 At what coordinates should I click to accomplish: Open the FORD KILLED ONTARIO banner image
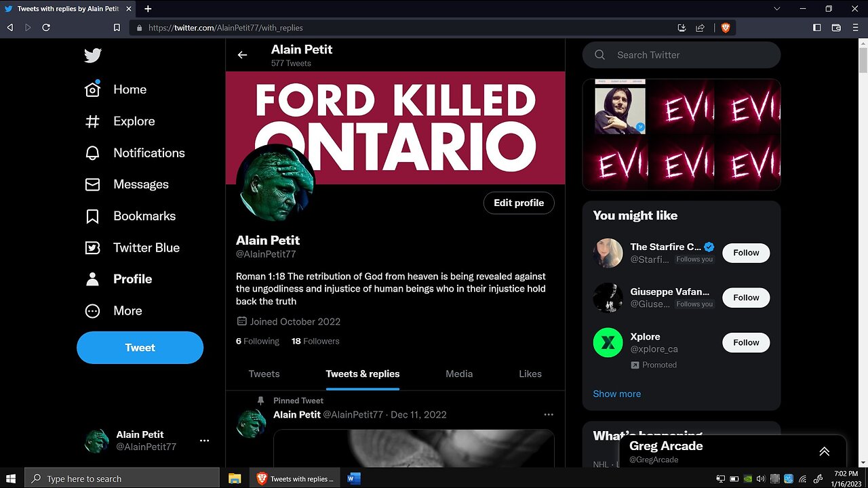[395, 128]
